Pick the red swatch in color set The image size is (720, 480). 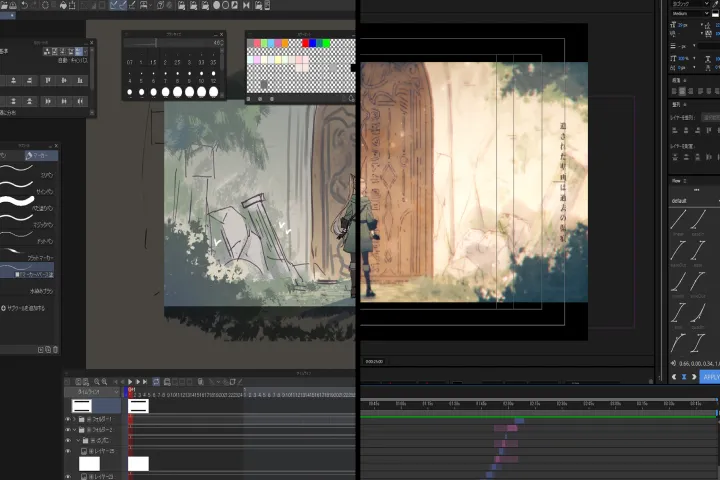(305, 43)
